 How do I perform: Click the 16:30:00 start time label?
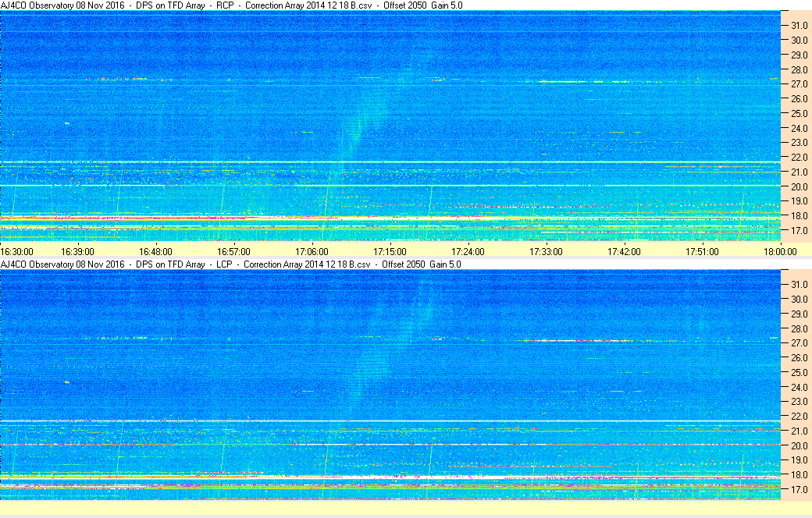point(16,251)
